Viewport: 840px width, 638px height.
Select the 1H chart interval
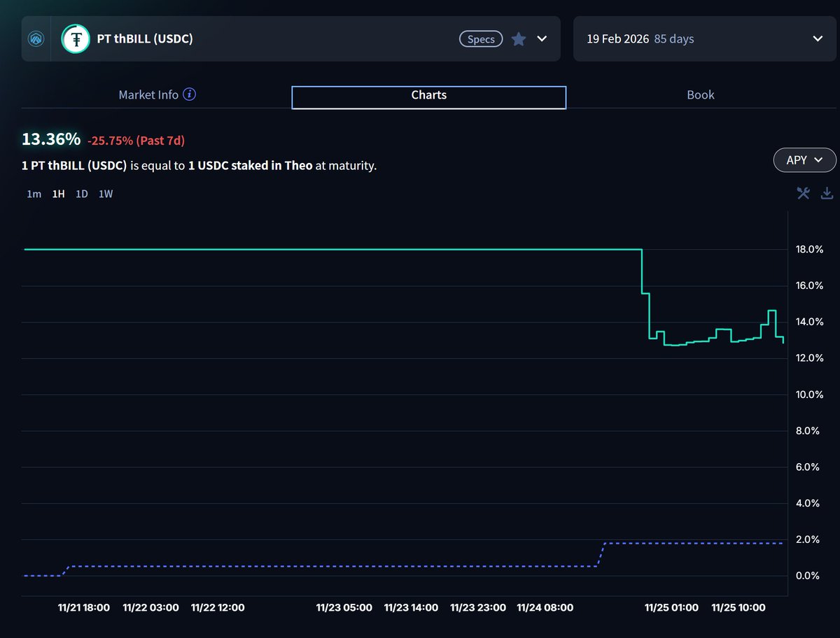coord(58,194)
